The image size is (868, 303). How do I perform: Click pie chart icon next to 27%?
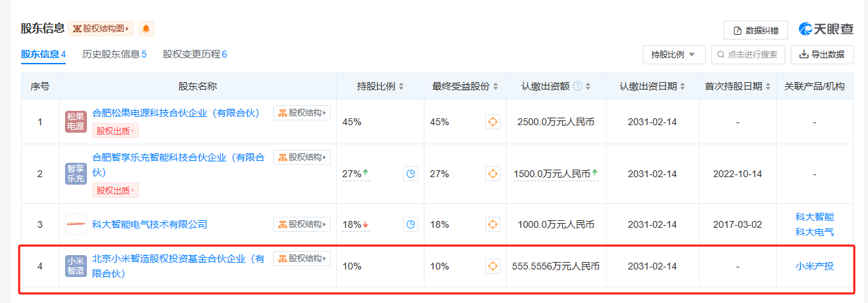[x=411, y=174]
